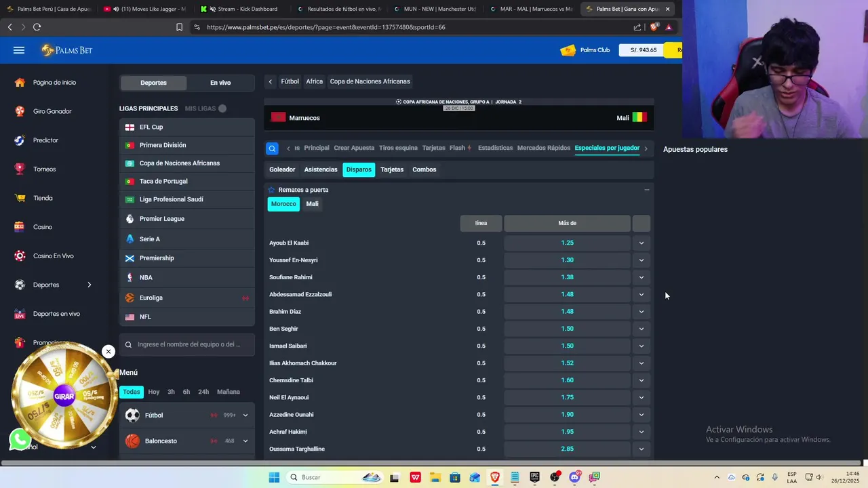The image size is (868, 488).
Task: Switch to Deportes toggle
Action: pyautogui.click(x=153, y=83)
